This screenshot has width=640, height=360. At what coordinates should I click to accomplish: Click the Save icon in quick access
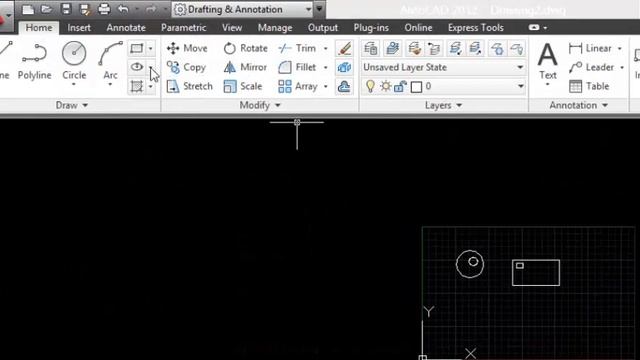(x=66, y=9)
